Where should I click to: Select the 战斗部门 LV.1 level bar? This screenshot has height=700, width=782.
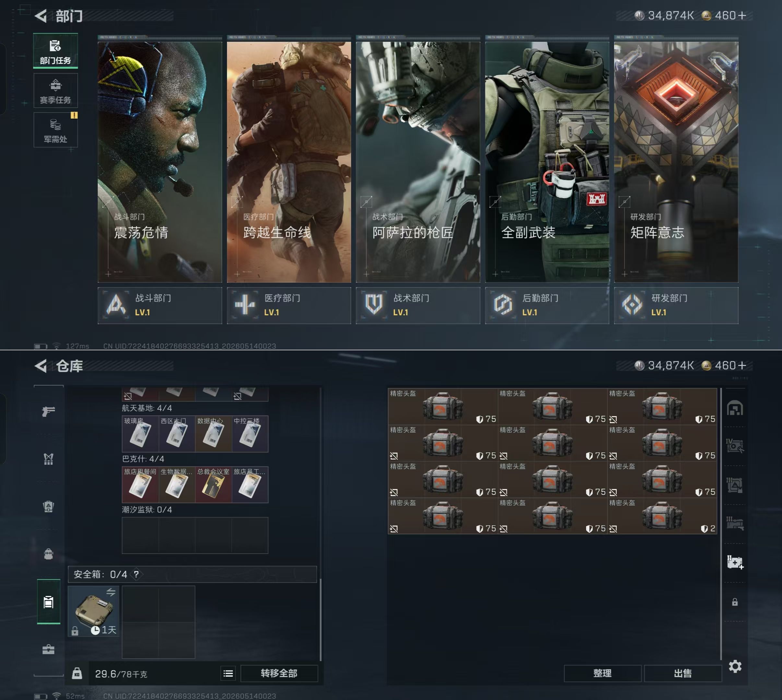click(160, 305)
